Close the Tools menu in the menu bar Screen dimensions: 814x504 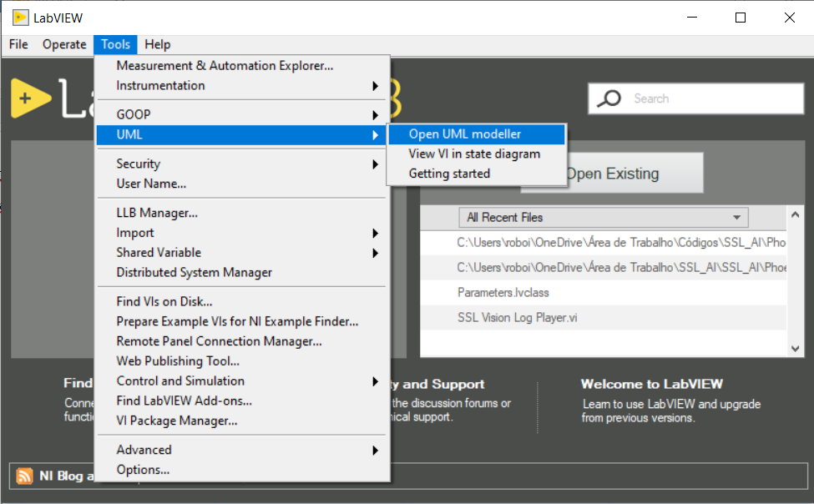115,44
